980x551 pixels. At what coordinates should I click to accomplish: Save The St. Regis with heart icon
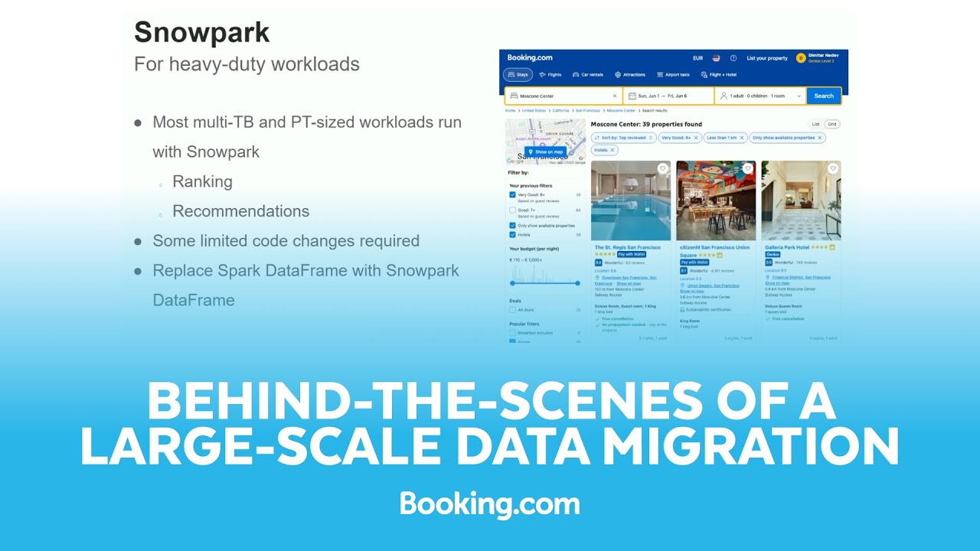(662, 168)
